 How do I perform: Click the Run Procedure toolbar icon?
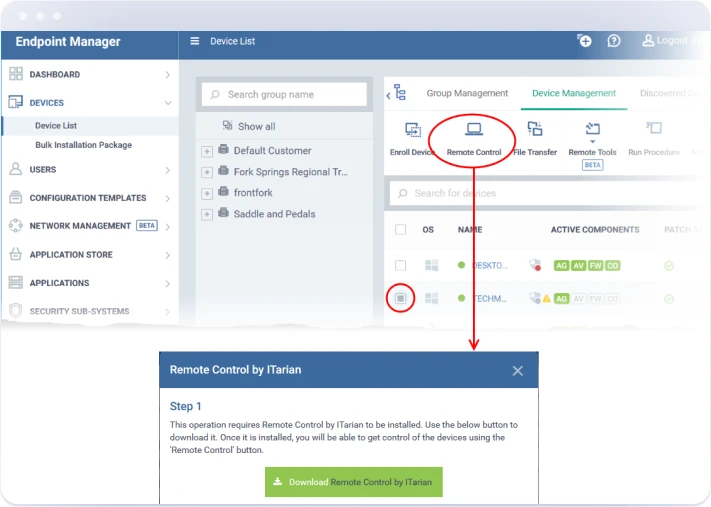point(654,128)
